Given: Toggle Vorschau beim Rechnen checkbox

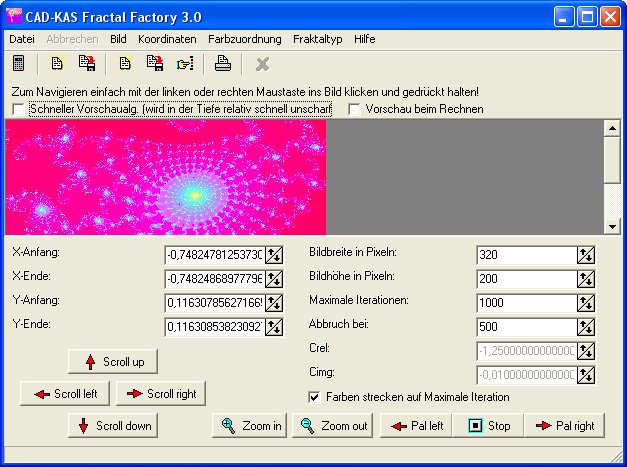Looking at the screenshot, I should tap(355, 109).
